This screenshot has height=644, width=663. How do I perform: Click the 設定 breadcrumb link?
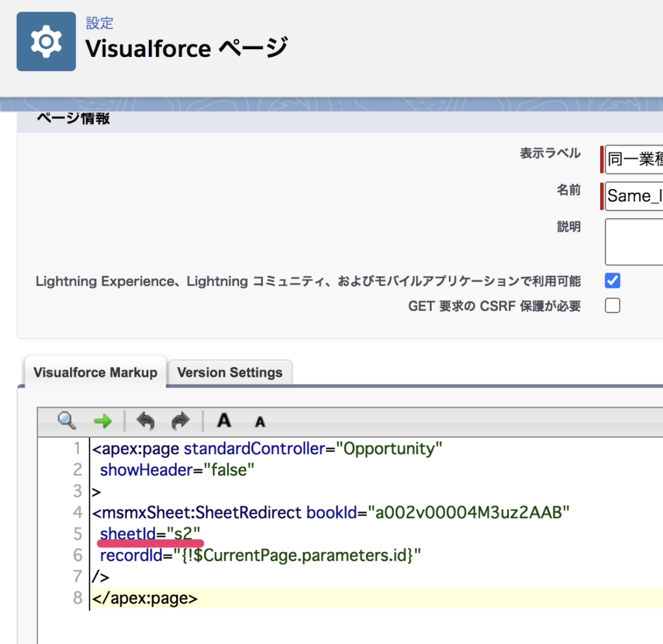click(x=100, y=23)
